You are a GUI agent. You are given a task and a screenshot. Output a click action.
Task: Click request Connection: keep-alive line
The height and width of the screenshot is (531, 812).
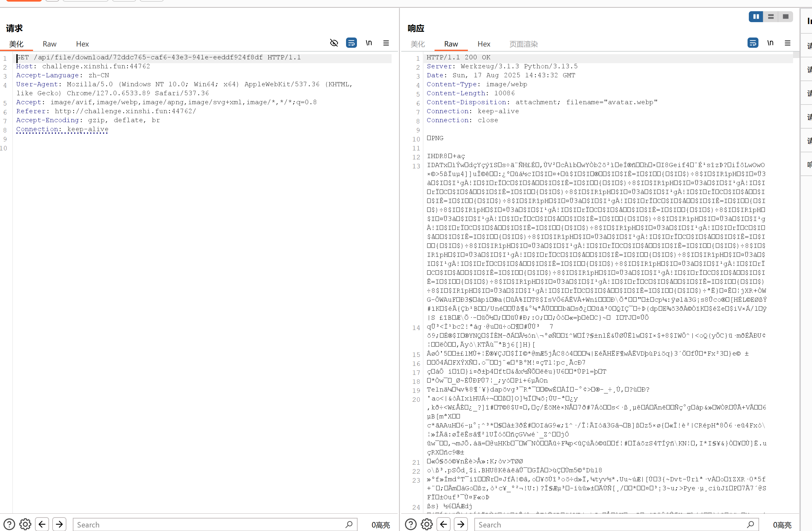pyautogui.click(x=62, y=129)
